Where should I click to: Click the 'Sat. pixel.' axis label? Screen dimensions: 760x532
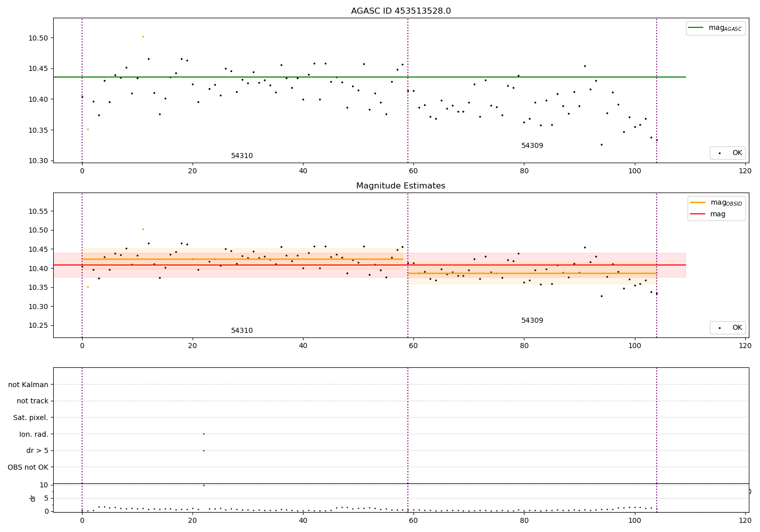pyautogui.click(x=31, y=418)
